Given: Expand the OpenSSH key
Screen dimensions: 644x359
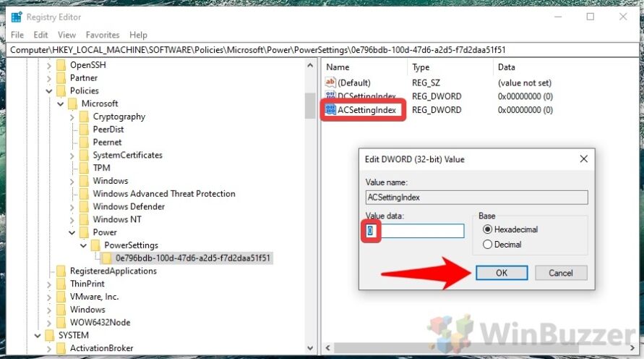Looking at the screenshot, I should (x=49, y=65).
